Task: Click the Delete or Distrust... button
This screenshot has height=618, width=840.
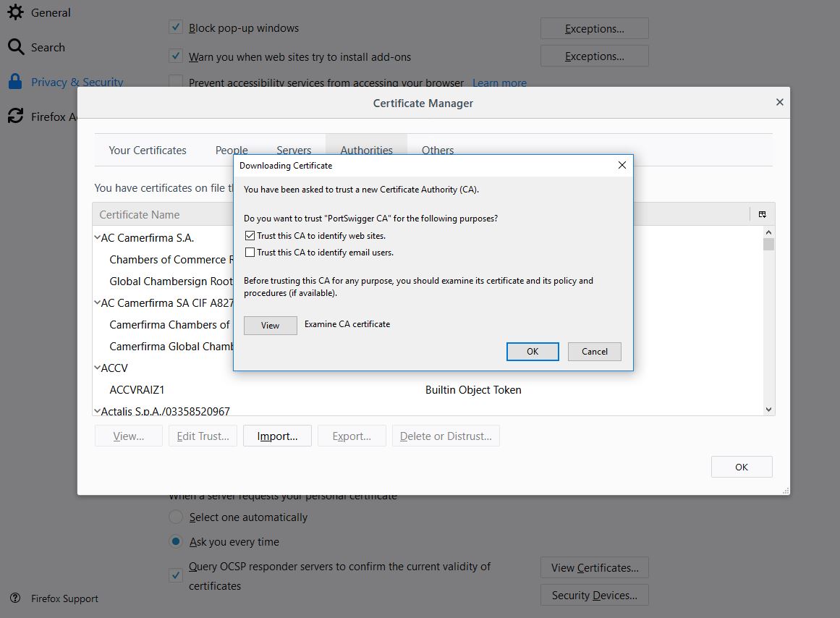Action: tap(446, 436)
